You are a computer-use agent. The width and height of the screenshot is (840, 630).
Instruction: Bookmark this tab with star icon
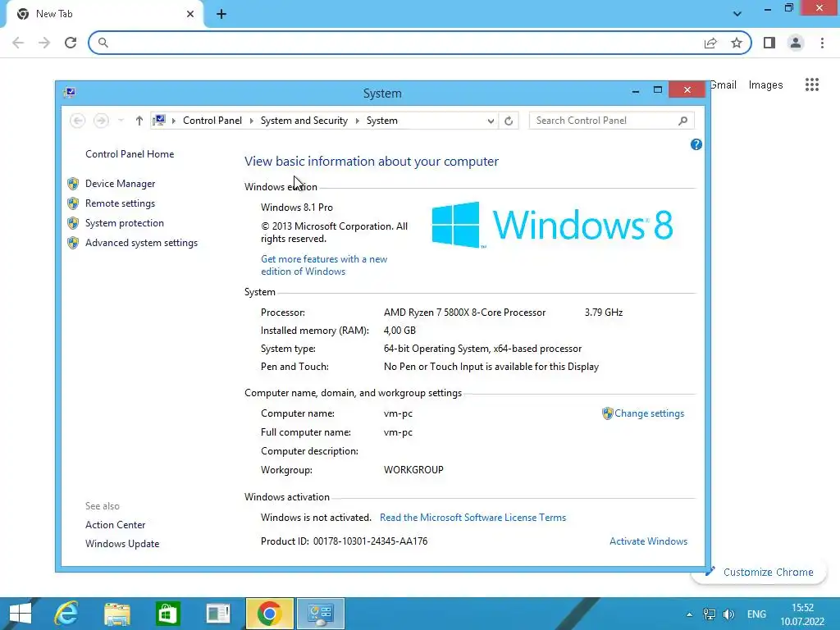click(737, 43)
